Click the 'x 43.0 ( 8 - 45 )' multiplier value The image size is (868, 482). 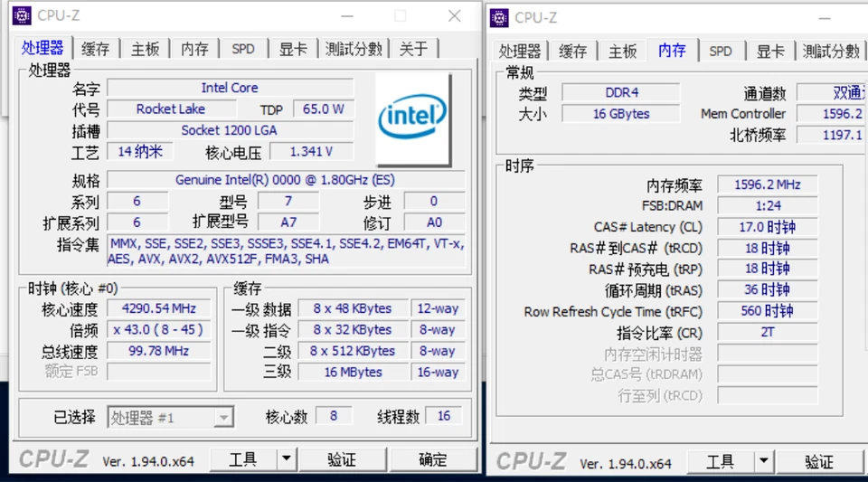pyautogui.click(x=159, y=330)
